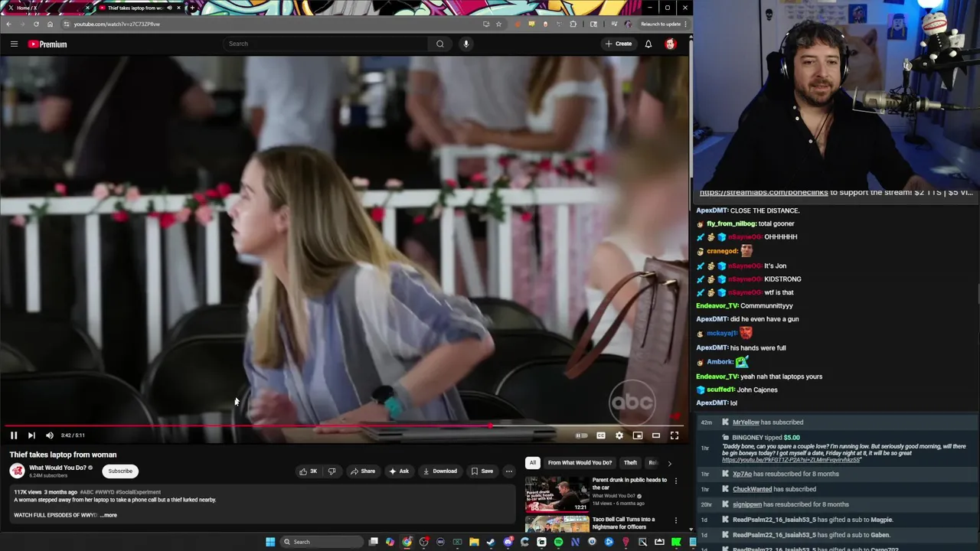Toggle closed captions on the video

pyautogui.click(x=601, y=435)
